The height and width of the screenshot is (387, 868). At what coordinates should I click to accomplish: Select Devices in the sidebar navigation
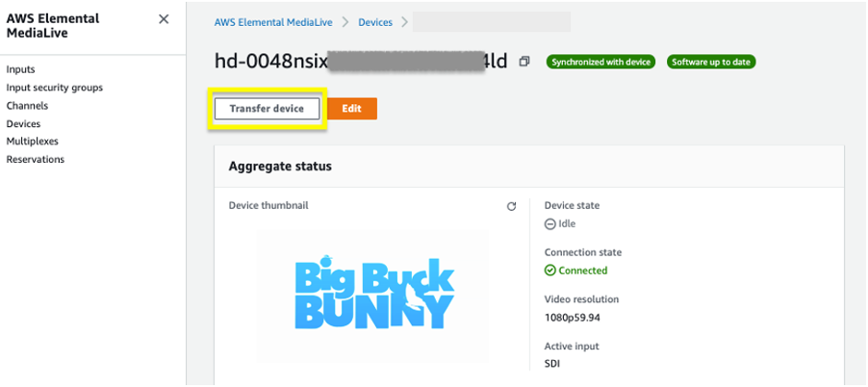coord(23,123)
